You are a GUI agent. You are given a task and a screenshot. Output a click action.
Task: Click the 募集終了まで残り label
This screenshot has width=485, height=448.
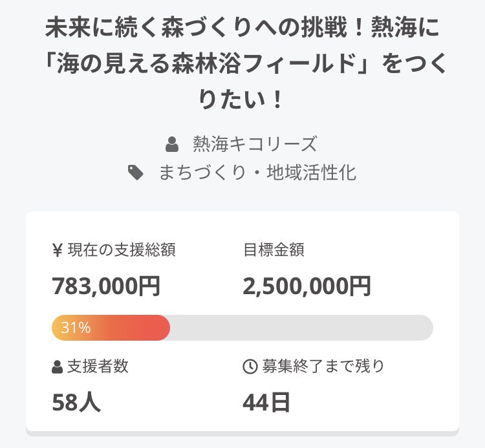tap(323, 367)
